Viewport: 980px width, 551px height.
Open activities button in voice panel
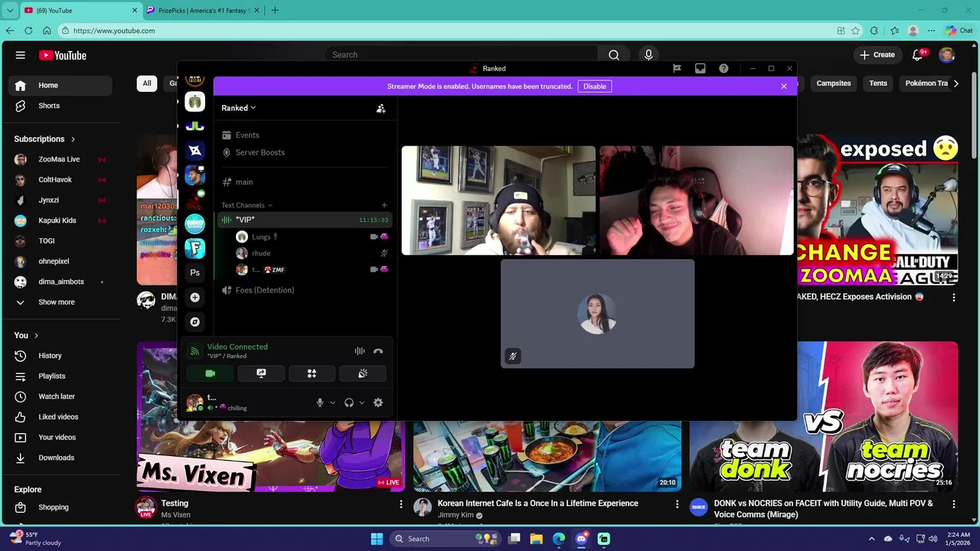[x=312, y=373]
